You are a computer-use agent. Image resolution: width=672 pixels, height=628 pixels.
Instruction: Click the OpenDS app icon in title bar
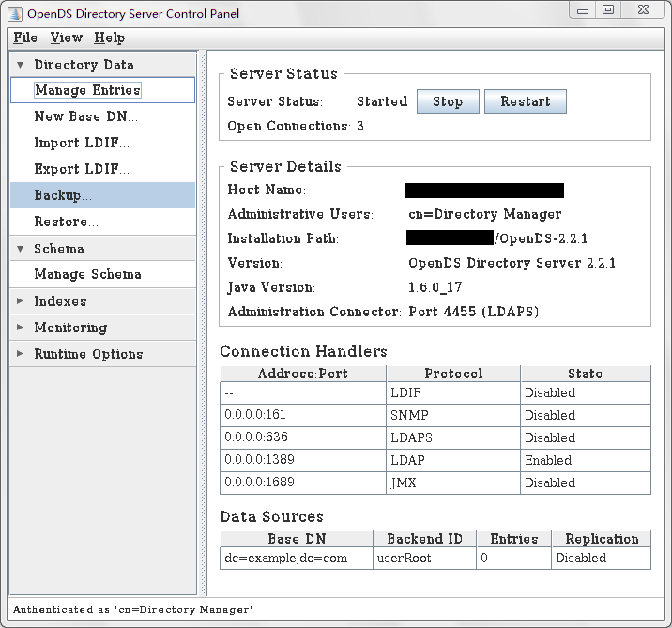(15, 14)
